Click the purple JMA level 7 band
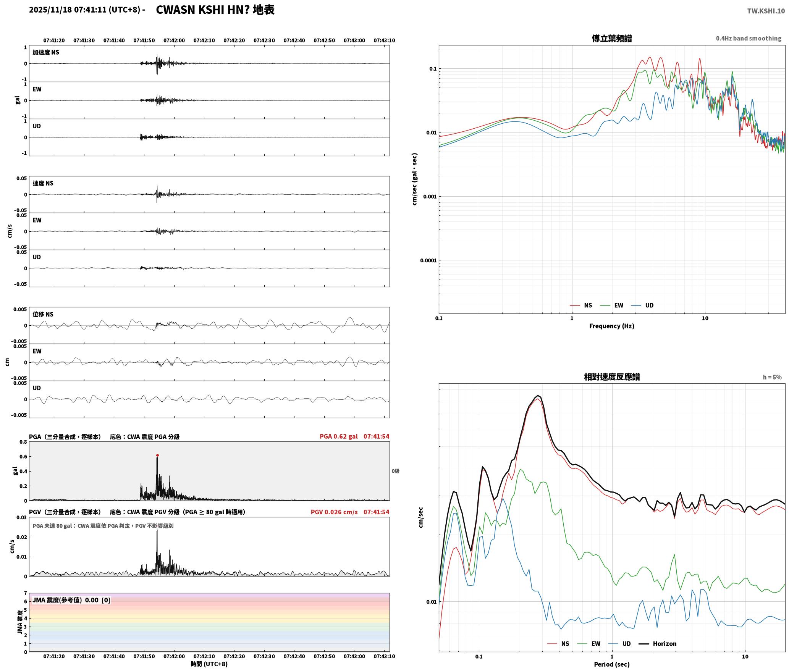The width and height of the screenshot is (789, 672). (x=209, y=595)
